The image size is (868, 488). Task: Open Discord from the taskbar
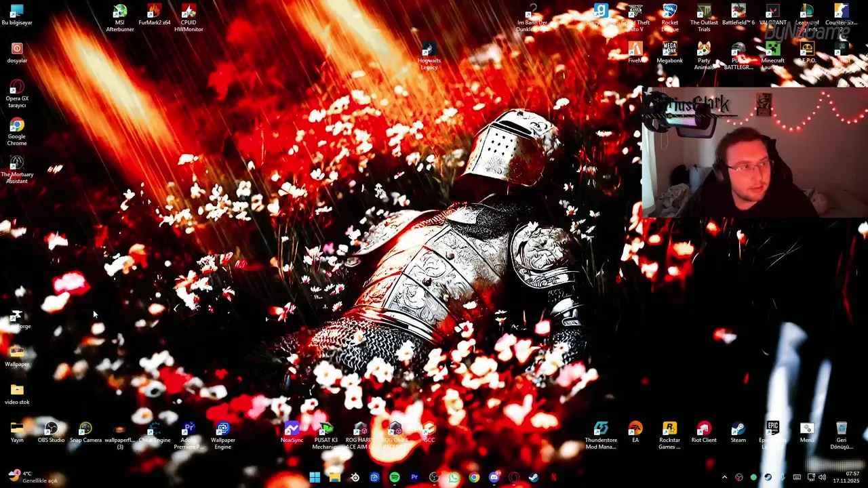point(494,477)
